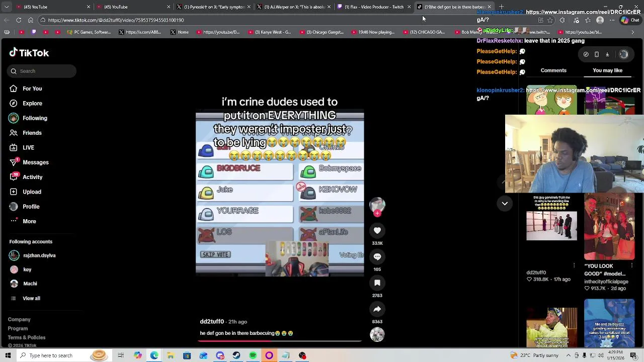Switch to the Pyrexskit on X tab
The image size is (644, 362).
point(214,7)
